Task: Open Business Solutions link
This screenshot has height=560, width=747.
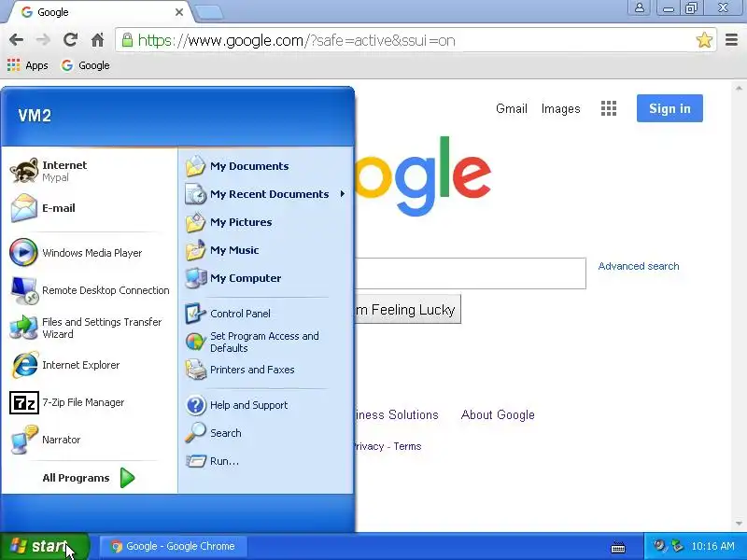Action: (x=396, y=414)
